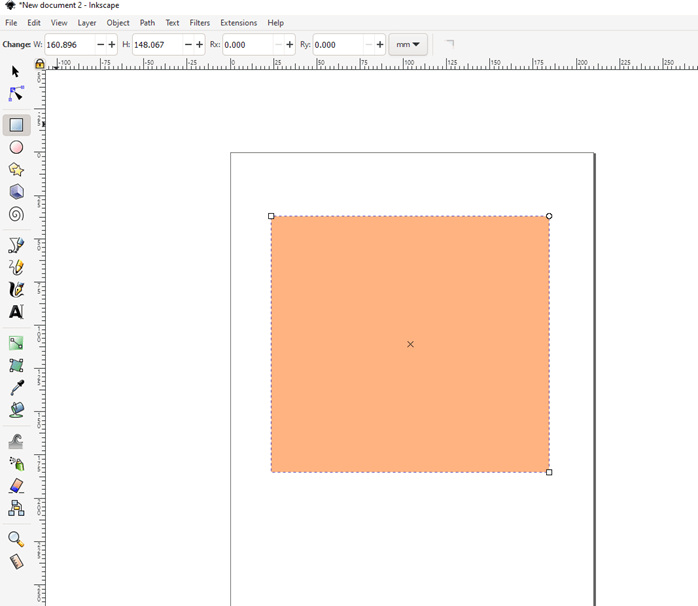Select the Spiral tool
The width and height of the screenshot is (698, 606).
(16, 214)
